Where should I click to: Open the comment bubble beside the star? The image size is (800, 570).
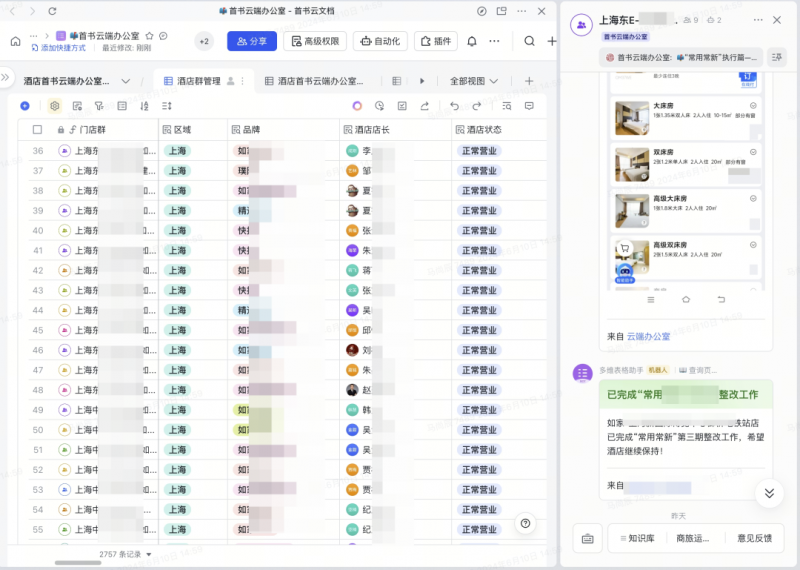163,36
